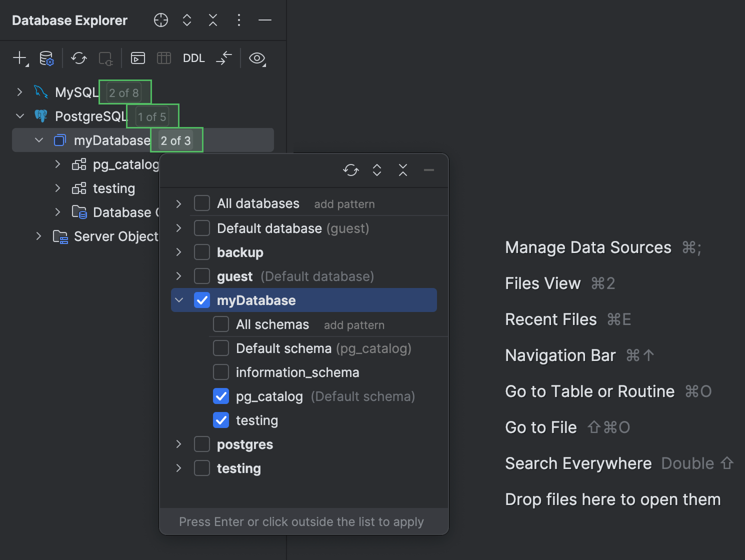Refresh the database tree with the sync icon

click(x=78, y=58)
